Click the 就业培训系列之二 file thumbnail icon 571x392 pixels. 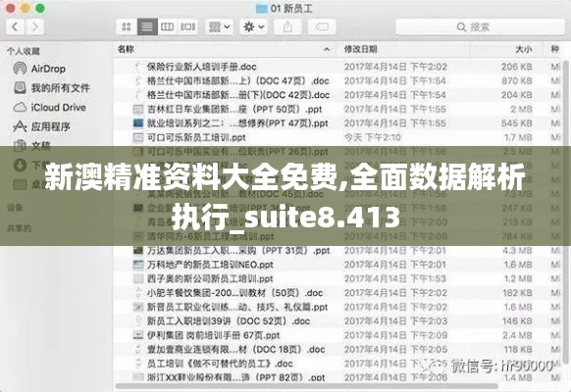click(138, 123)
